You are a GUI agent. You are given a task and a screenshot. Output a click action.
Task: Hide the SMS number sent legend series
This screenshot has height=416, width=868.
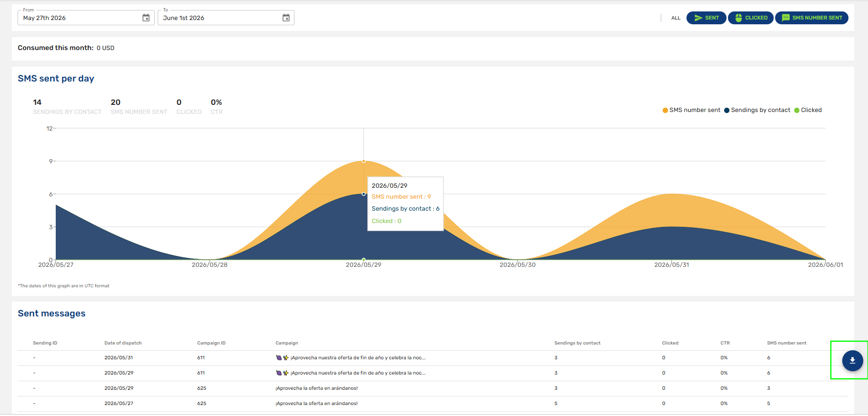(691, 110)
